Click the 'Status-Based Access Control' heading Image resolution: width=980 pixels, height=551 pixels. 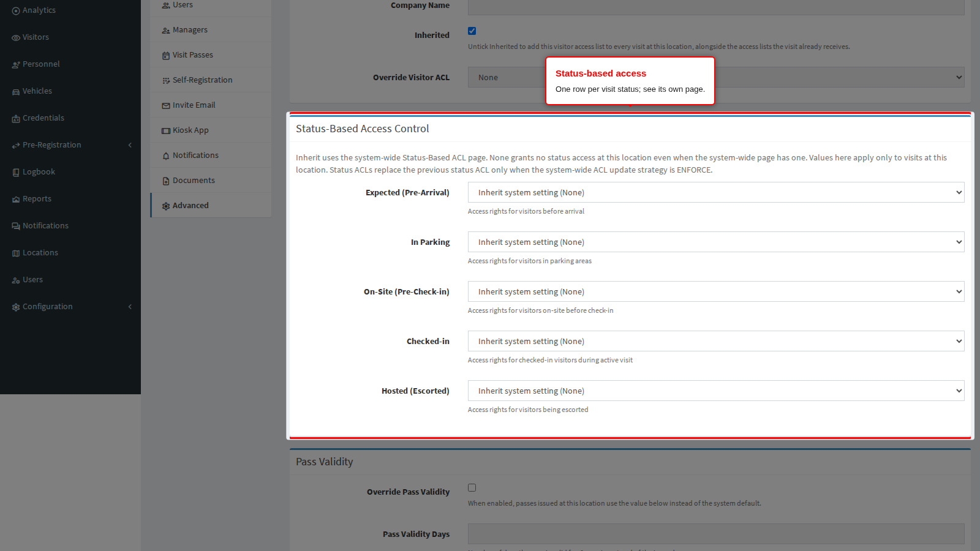[x=363, y=129]
